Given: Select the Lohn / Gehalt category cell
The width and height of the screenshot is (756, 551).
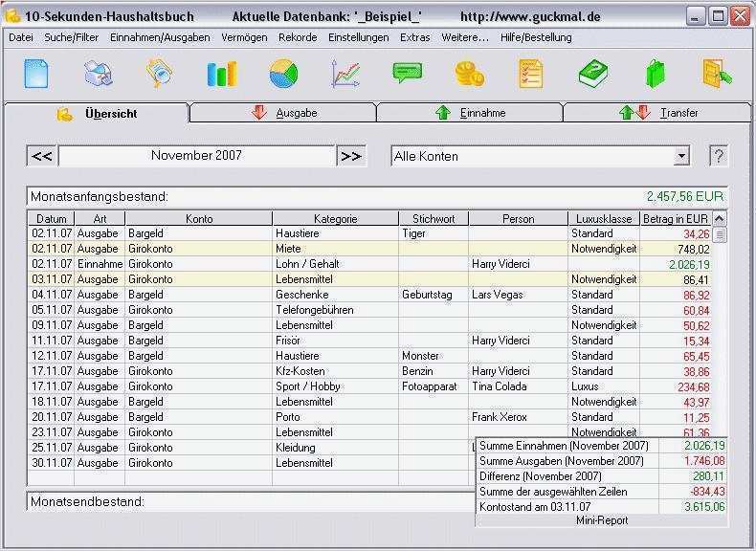Looking at the screenshot, I should click(336, 264).
